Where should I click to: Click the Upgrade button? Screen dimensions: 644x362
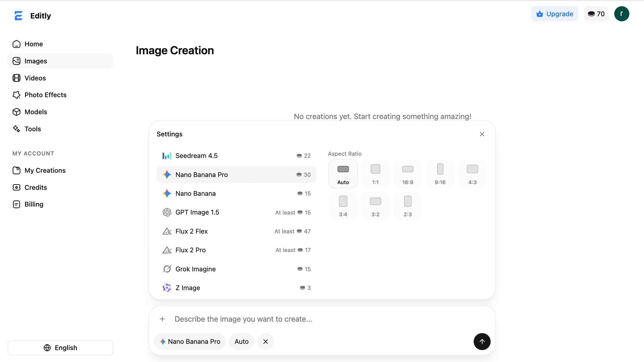click(554, 14)
